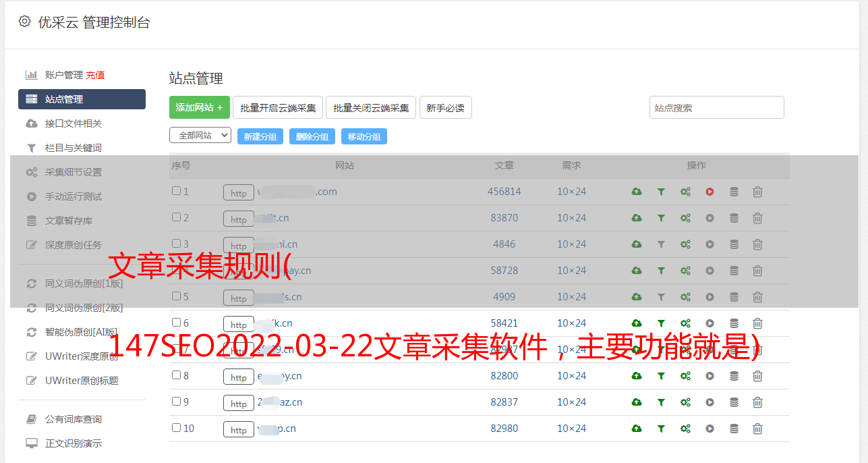Click the database icon in row 4

coord(734,271)
